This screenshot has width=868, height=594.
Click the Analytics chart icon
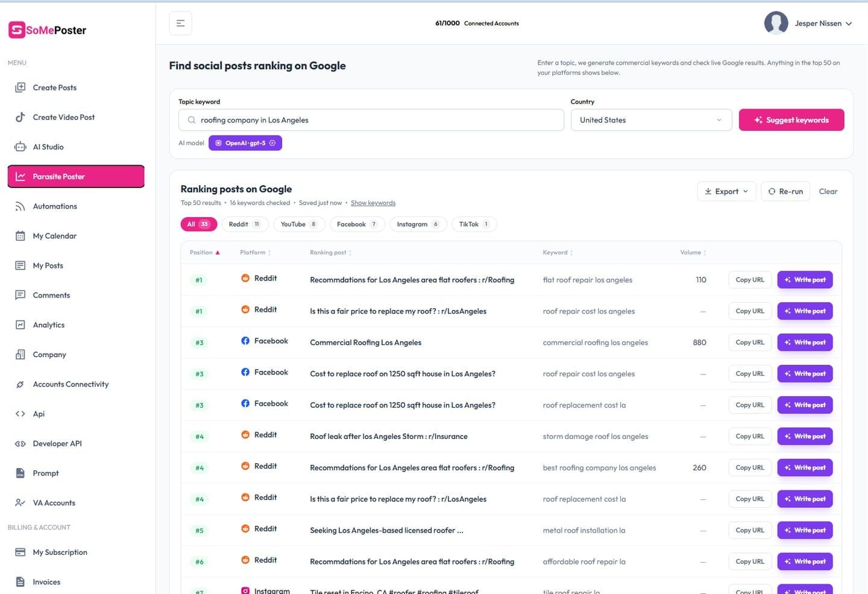(x=20, y=324)
